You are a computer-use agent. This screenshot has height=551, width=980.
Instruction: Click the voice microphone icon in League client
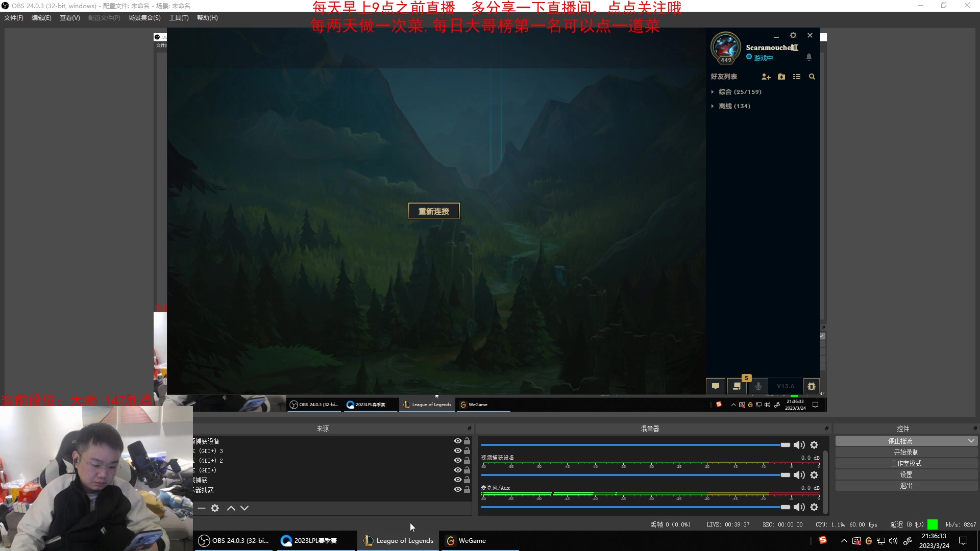pyautogui.click(x=758, y=386)
